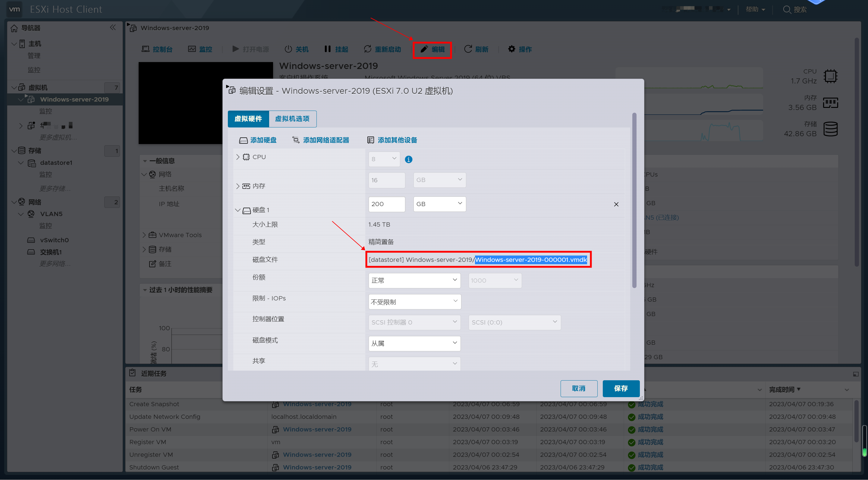
Task: Select datastore1 in the navigator
Action: click(x=56, y=163)
